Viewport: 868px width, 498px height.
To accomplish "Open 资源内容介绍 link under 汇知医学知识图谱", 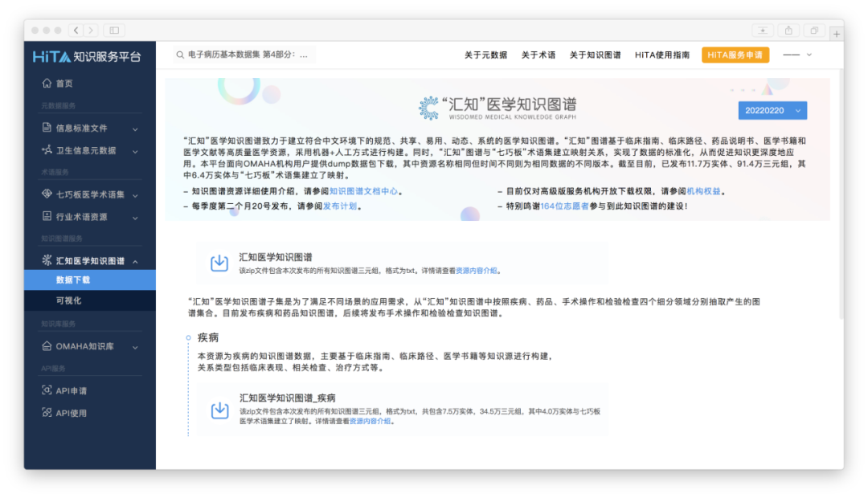I will (476, 271).
